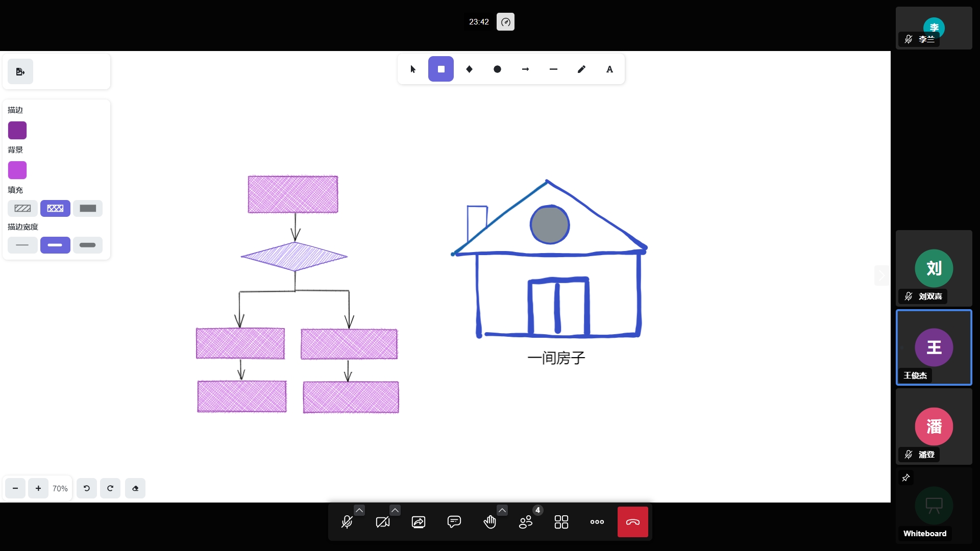Image resolution: width=980 pixels, height=551 pixels.
Task: Turn on the camera
Action: pyautogui.click(x=383, y=522)
